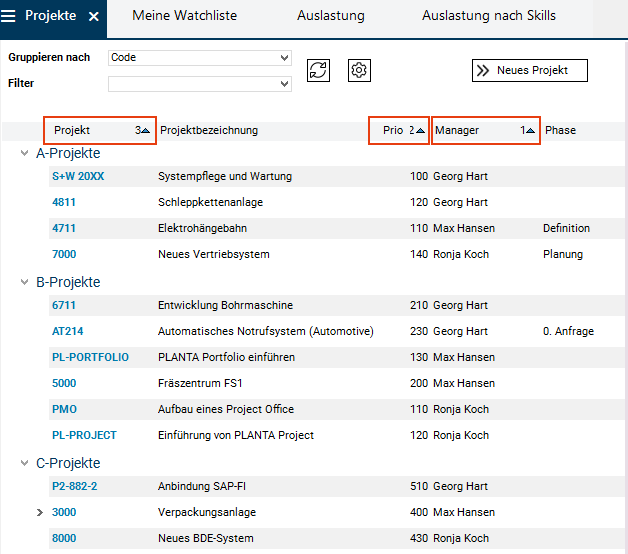Sort by the Prio column header
Viewport: 628px width, 554px height.
[x=399, y=130]
